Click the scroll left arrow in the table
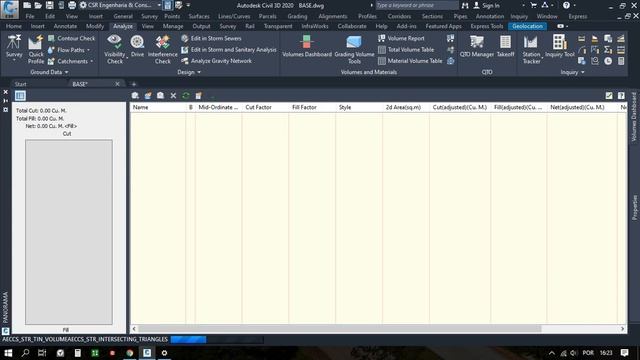 [x=134, y=329]
